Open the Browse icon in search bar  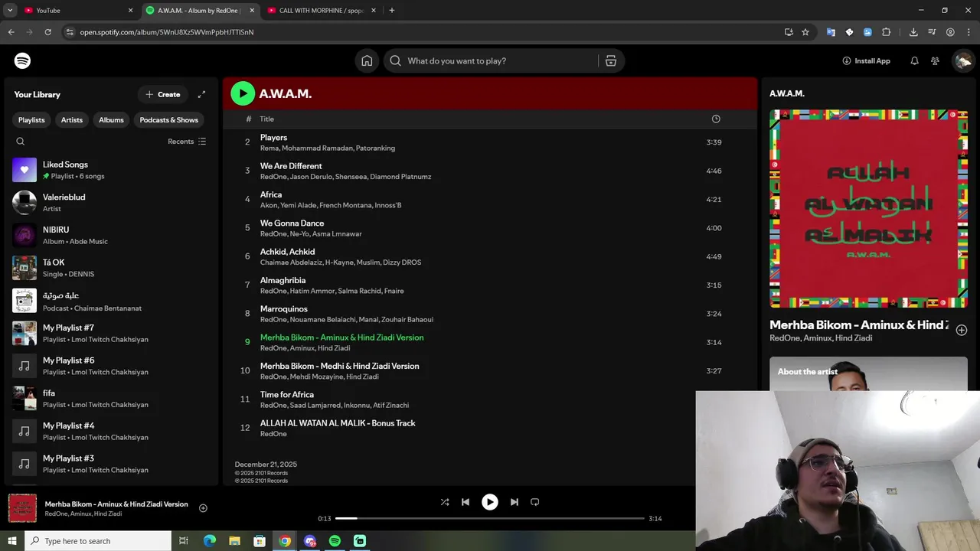click(610, 60)
